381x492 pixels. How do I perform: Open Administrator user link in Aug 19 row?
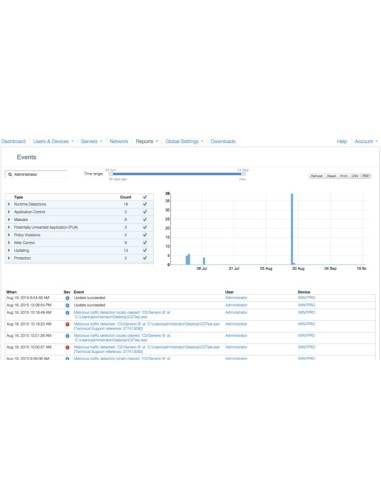pyautogui.click(x=236, y=298)
